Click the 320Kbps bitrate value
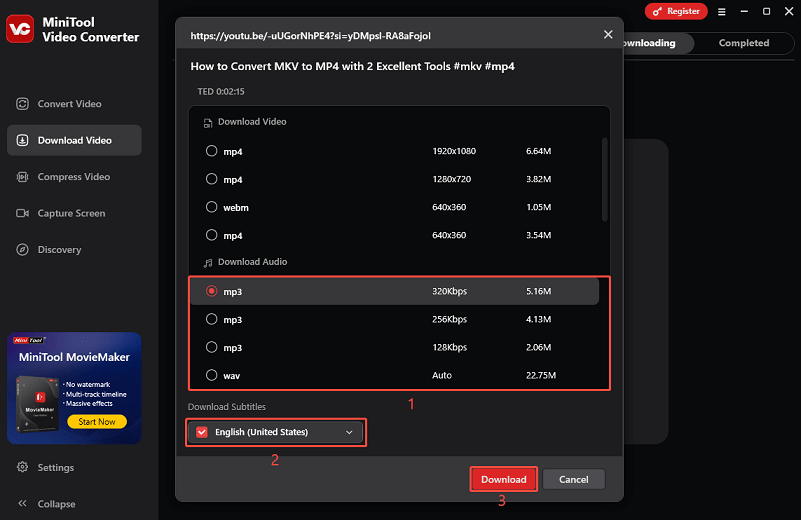The image size is (801, 520). [450, 291]
